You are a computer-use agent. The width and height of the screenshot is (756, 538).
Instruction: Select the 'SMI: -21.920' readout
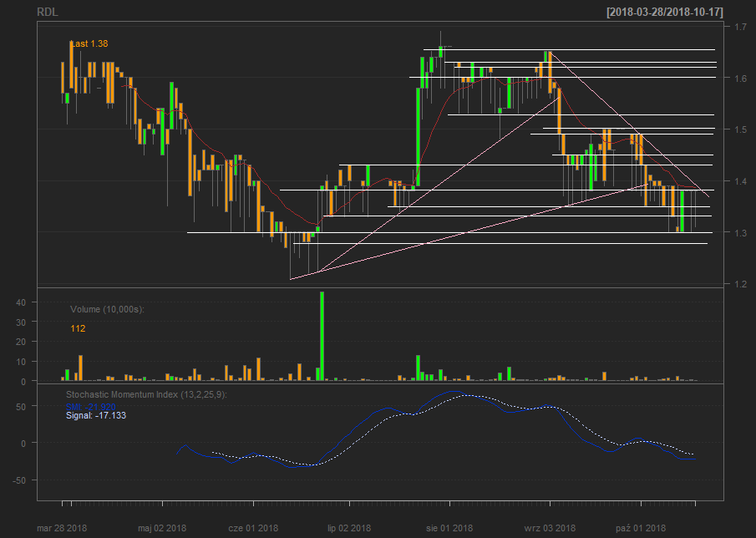(x=91, y=408)
